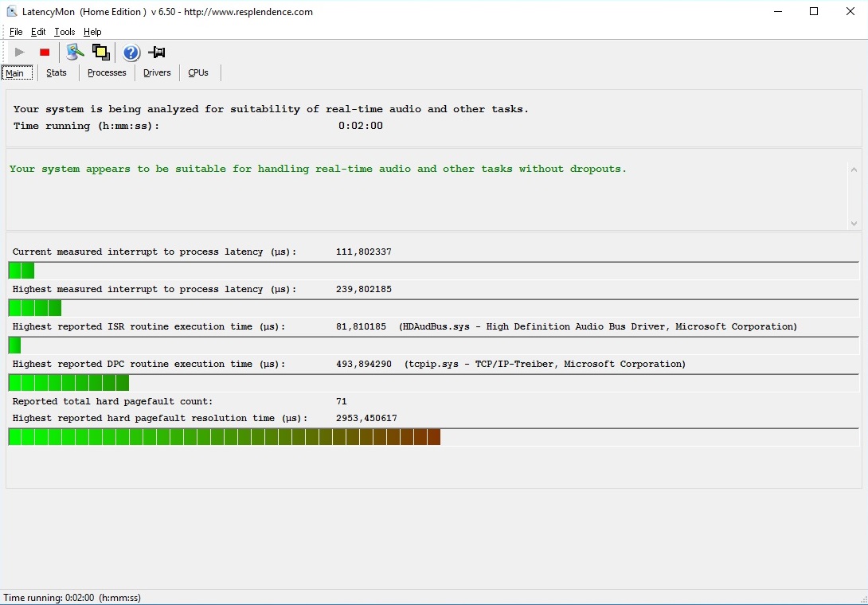The height and width of the screenshot is (605, 868).
Task: Click the 'Your system is being analyzed' line
Action: click(x=271, y=109)
